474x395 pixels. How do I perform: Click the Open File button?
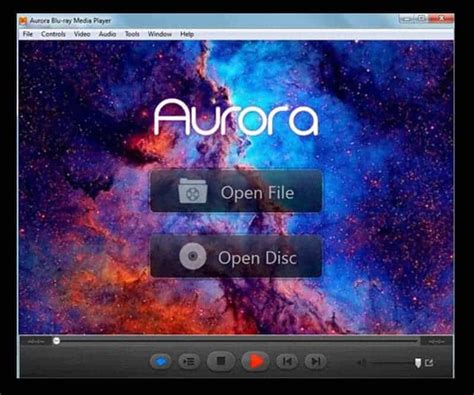click(x=236, y=191)
